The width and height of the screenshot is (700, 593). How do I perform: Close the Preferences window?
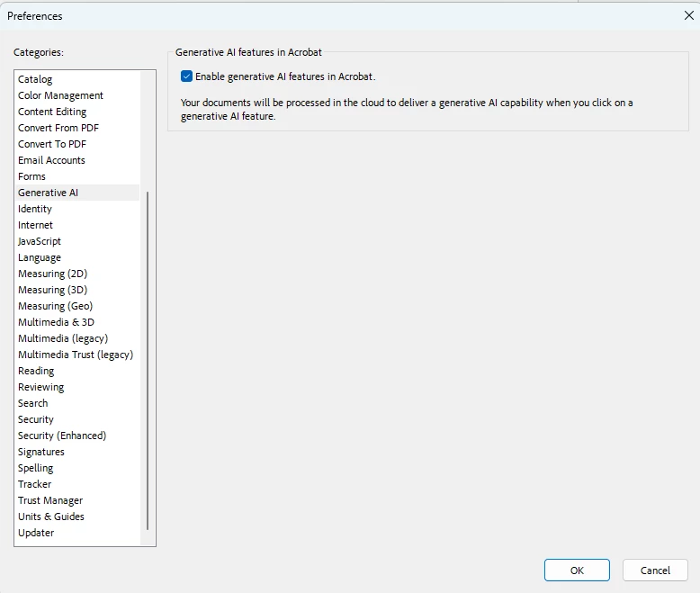(689, 15)
